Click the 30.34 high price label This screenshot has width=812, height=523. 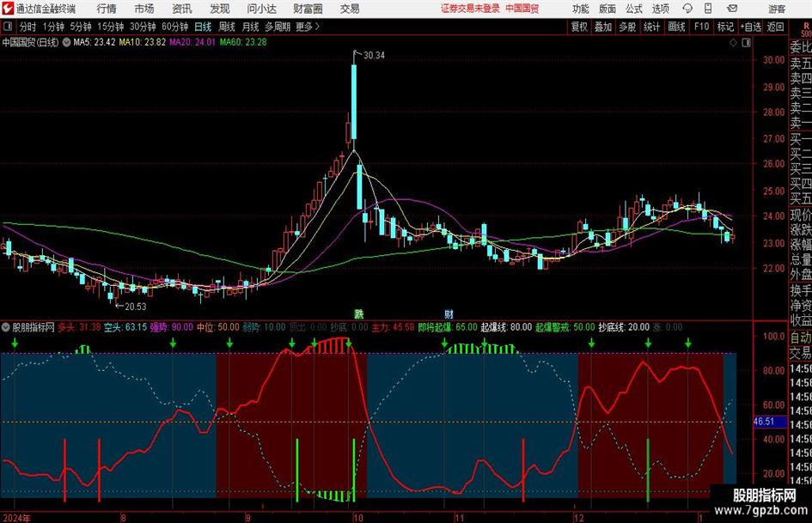pos(374,56)
